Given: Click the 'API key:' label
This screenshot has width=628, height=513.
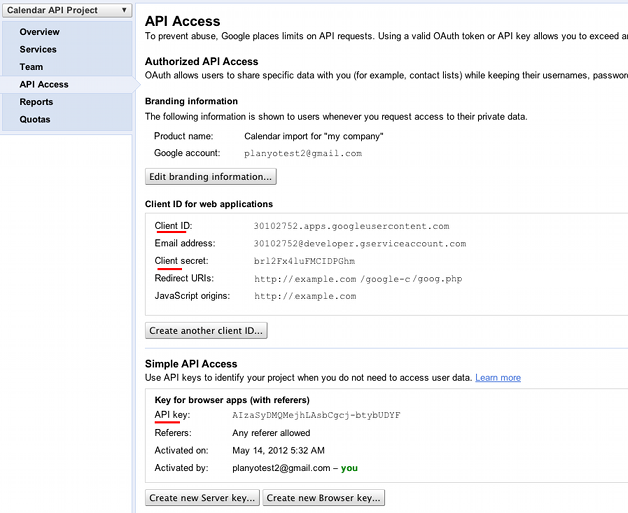Looking at the screenshot, I should coord(172,415).
